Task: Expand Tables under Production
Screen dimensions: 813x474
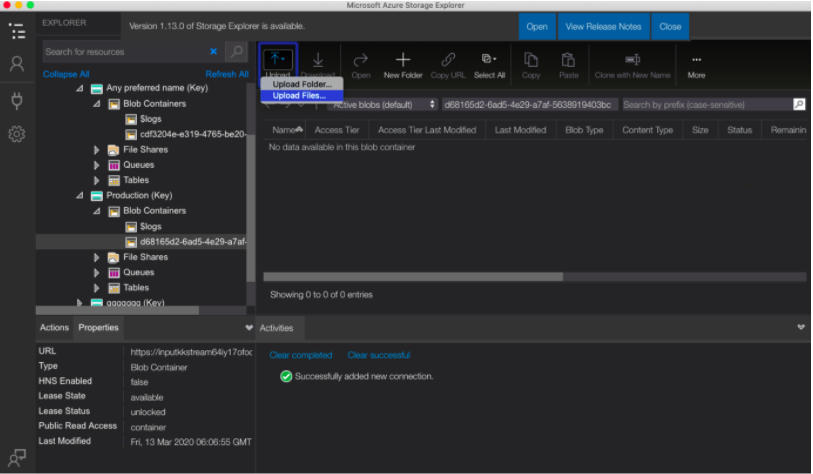Action: (96, 287)
